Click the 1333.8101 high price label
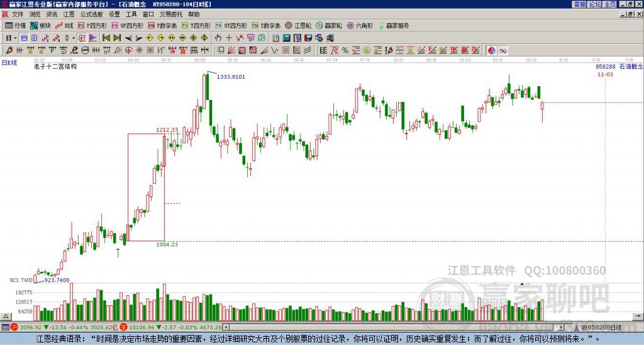Image resolution: width=644 pixels, height=345 pixels. [x=231, y=77]
